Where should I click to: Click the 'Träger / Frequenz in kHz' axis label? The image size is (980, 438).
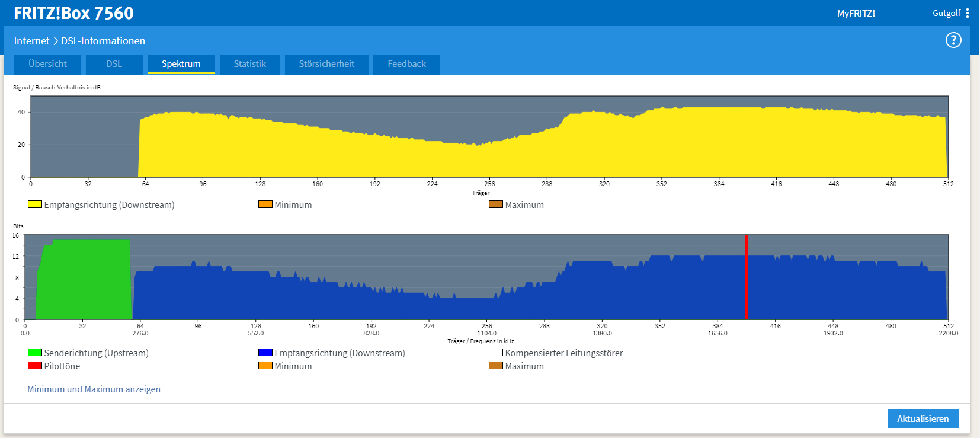pos(481,341)
